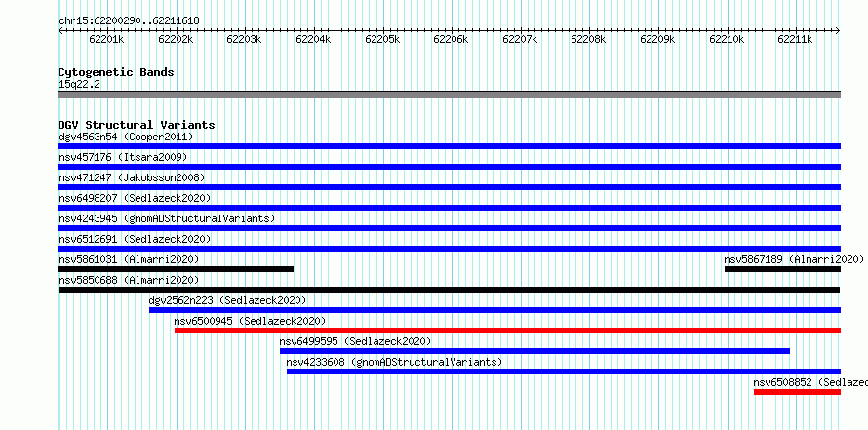The width and height of the screenshot is (868, 430).
Task: Click the blue bar under nsv471247
Action: pos(449,187)
